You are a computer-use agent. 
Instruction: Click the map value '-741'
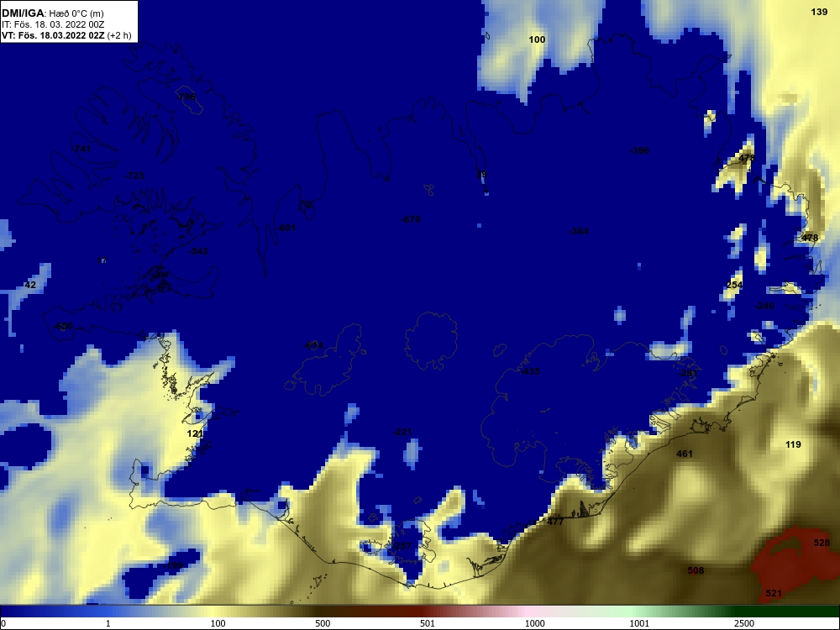[x=81, y=149]
